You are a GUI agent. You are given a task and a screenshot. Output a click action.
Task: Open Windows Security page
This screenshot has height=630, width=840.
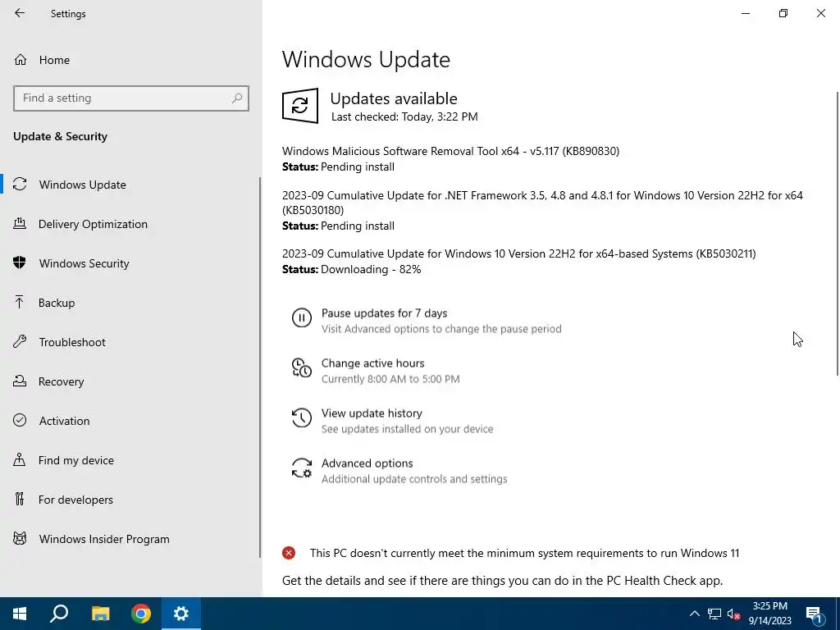84,263
